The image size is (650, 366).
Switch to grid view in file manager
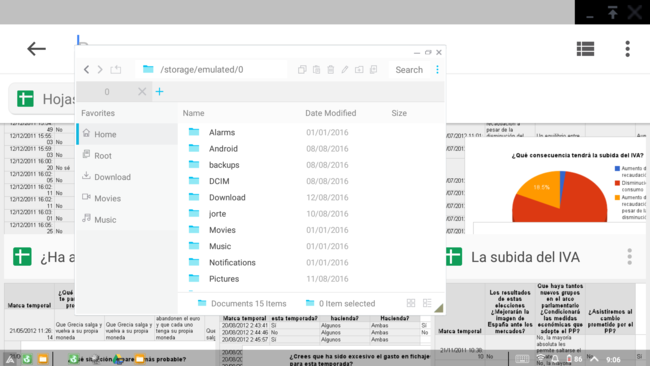(x=411, y=303)
